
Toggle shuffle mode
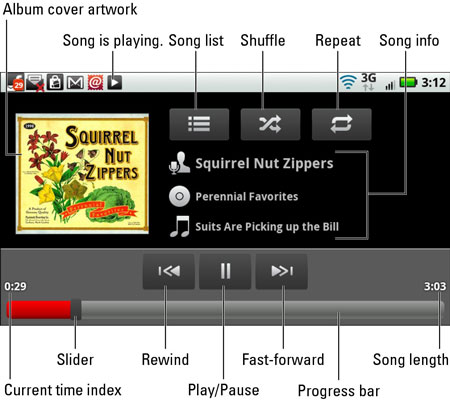[x=270, y=124]
